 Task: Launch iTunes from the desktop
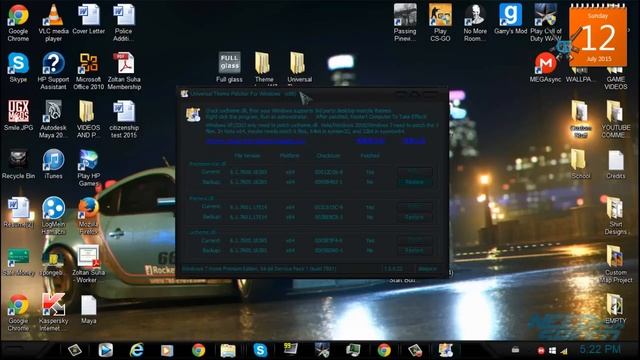(x=53, y=164)
